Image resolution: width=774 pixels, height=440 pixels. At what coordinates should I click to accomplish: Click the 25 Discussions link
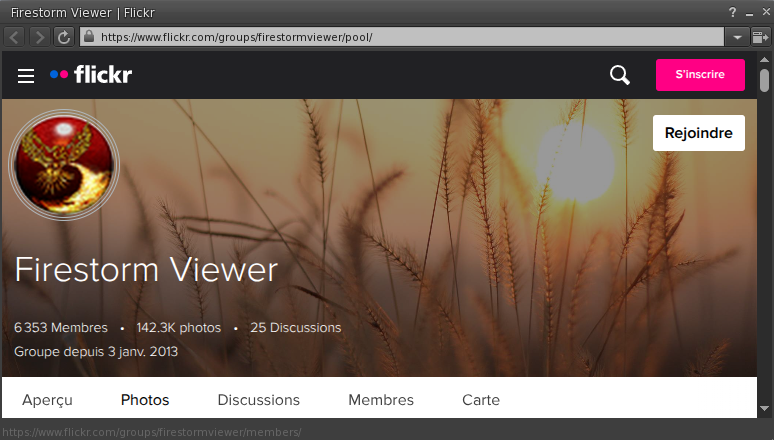295,328
